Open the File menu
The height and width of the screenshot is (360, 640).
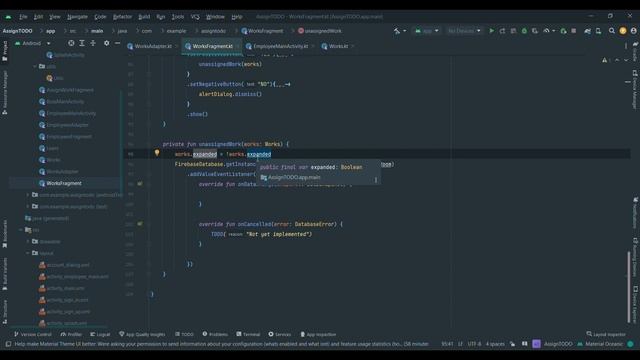point(23,17)
